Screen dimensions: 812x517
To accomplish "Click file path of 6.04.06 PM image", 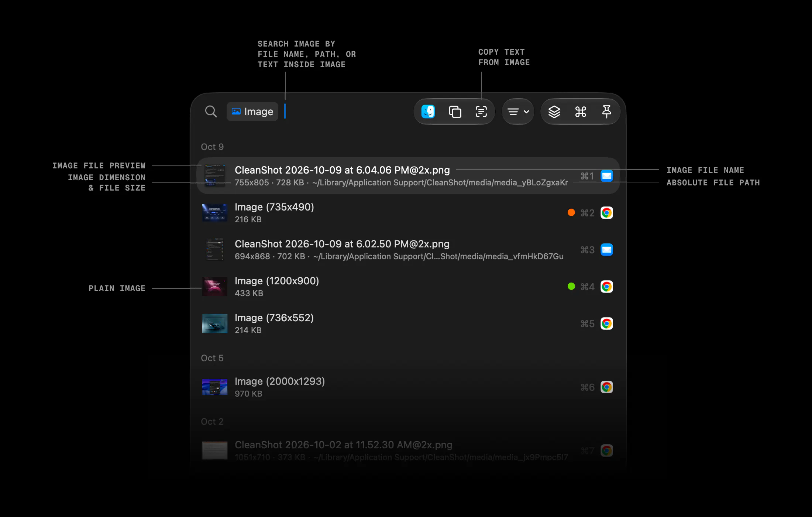I will click(x=440, y=182).
